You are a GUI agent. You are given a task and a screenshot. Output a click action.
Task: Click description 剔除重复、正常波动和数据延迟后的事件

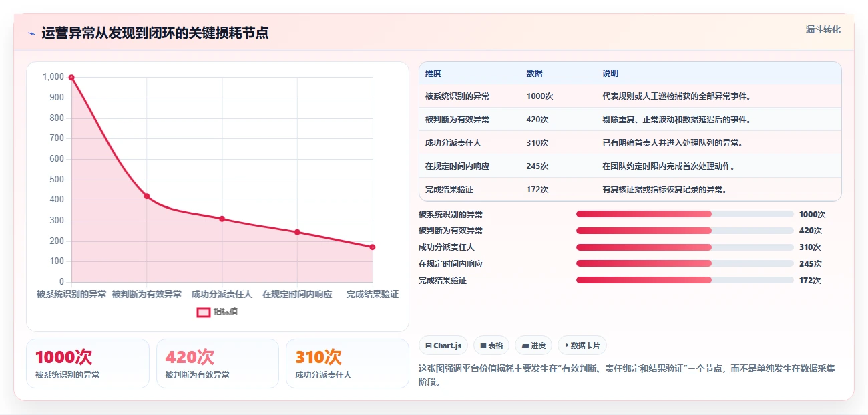(x=677, y=120)
